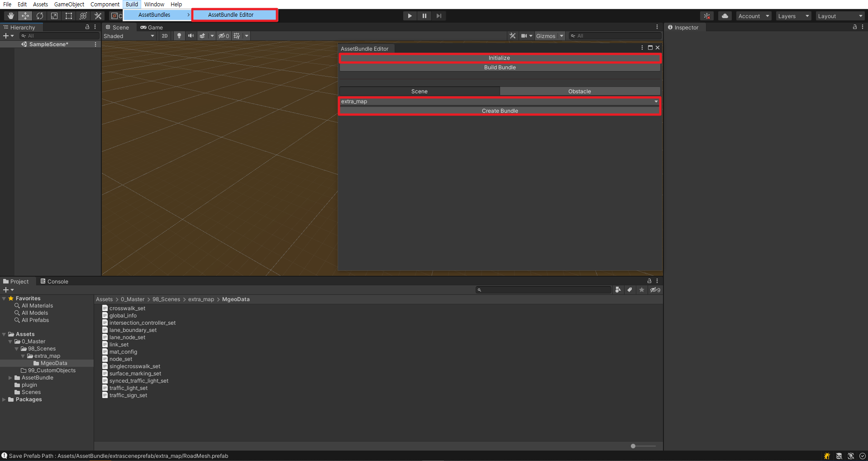Lock the Hierarchy panel

[87, 27]
